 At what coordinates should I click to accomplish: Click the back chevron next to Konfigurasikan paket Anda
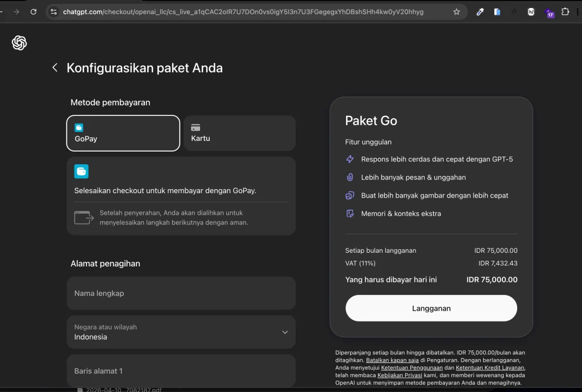click(55, 67)
